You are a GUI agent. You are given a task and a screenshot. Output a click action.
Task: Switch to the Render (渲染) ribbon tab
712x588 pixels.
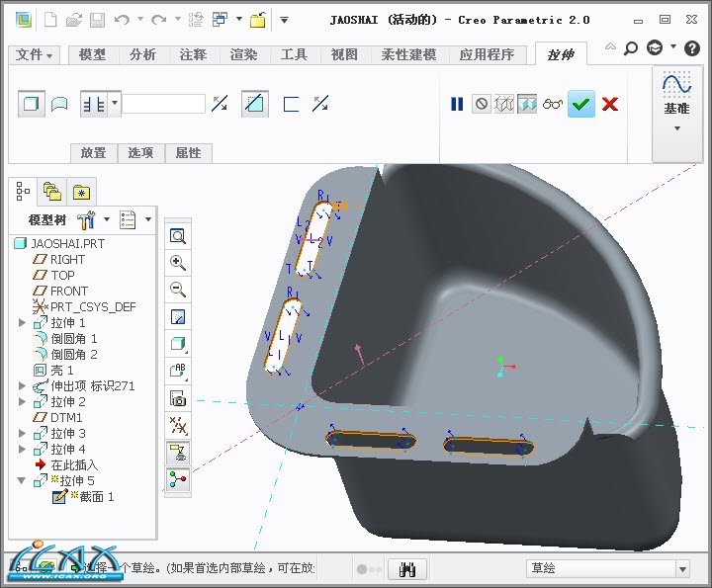243,55
